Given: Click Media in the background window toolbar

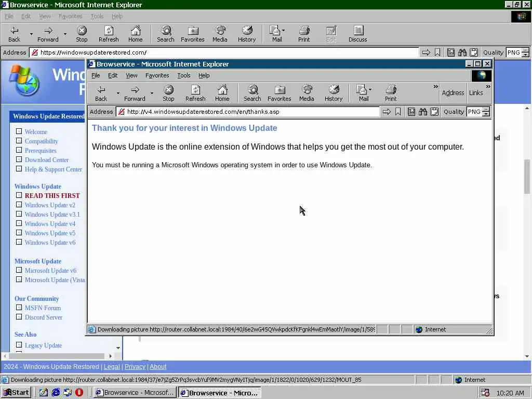Looking at the screenshot, I should (x=220, y=34).
